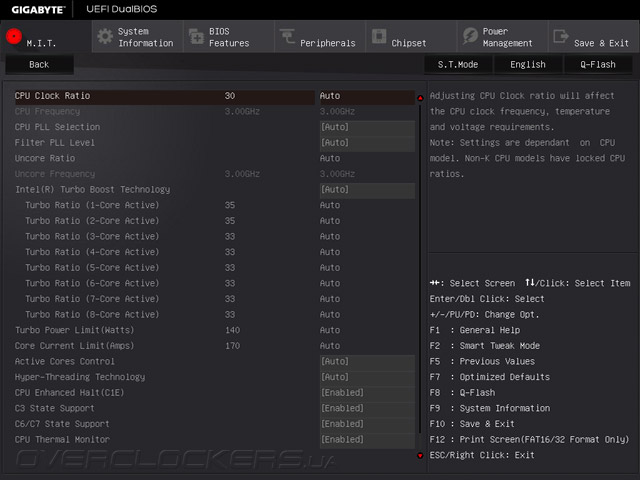
Task: Select Turbo Ratio (6-Core Active) Auto field
Action: (x=330, y=283)
